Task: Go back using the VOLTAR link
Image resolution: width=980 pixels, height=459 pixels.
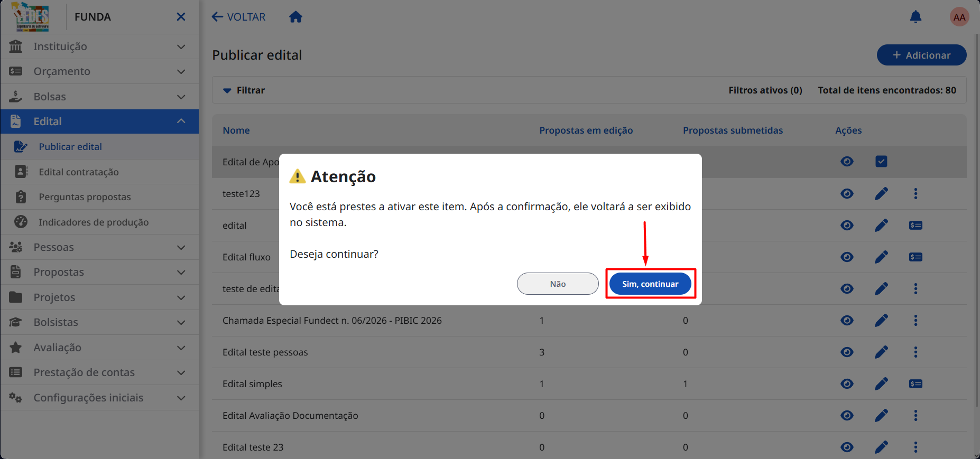Action: tap(238, 17)
